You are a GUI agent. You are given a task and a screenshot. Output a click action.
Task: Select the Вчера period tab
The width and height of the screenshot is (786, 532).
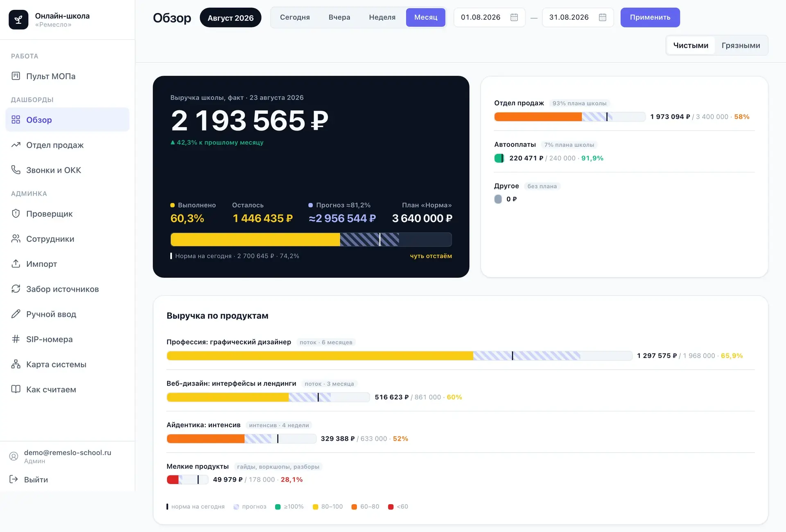339,17
